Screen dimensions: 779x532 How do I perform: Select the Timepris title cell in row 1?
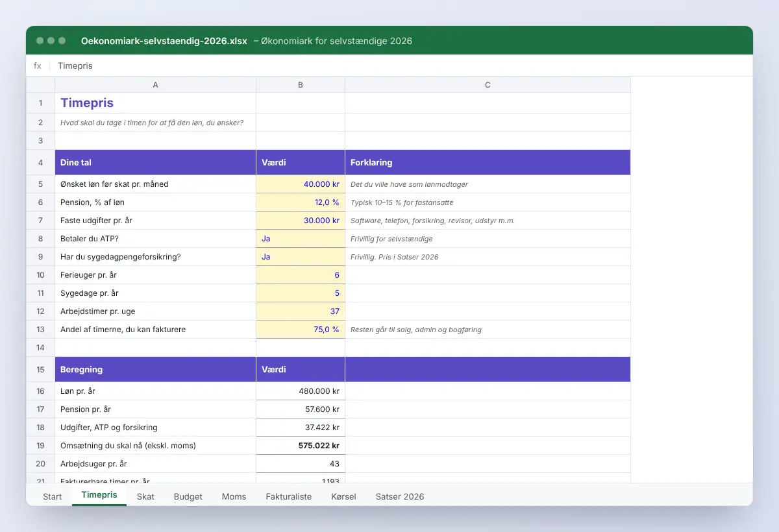pos(155,103)
